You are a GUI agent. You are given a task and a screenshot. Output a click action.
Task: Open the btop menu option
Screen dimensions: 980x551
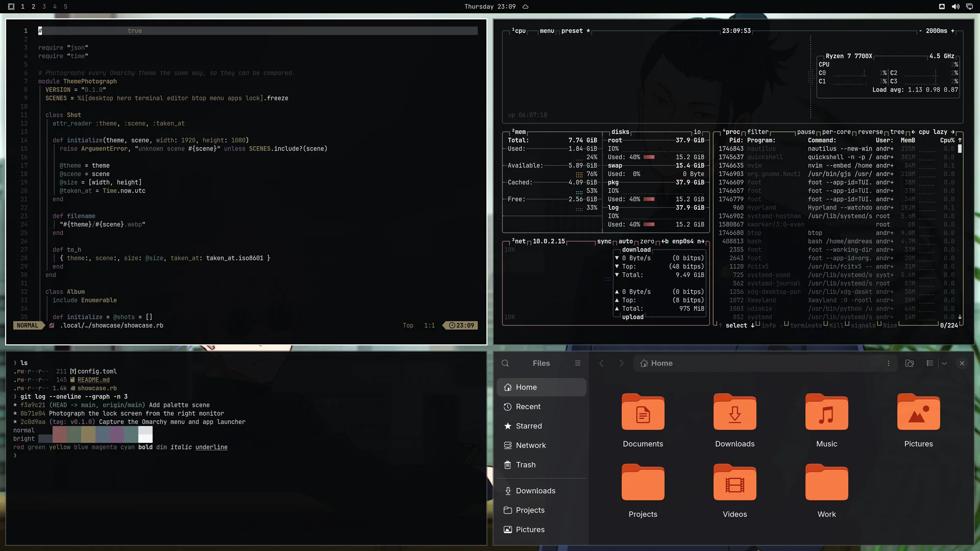click(547, 31)
